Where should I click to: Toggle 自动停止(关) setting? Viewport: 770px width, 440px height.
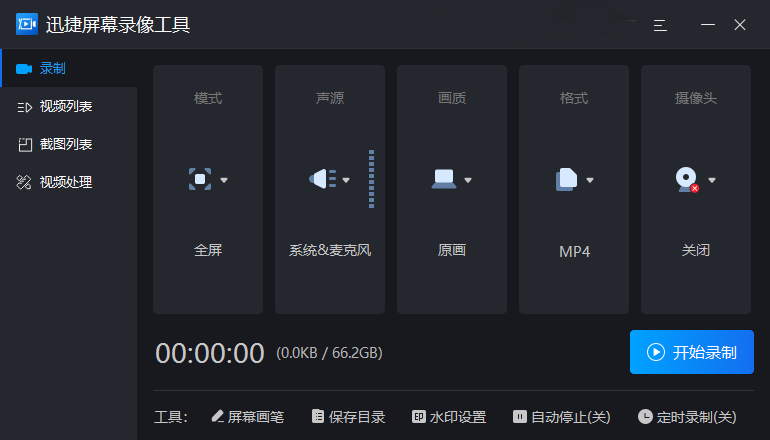(x=562, y=417)
